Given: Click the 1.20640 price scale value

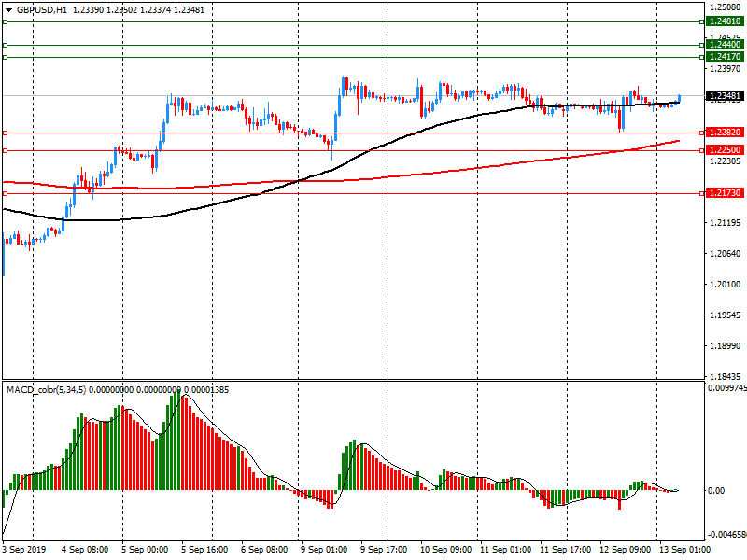Looking at the screenshot, I should (x=726, y=253).
